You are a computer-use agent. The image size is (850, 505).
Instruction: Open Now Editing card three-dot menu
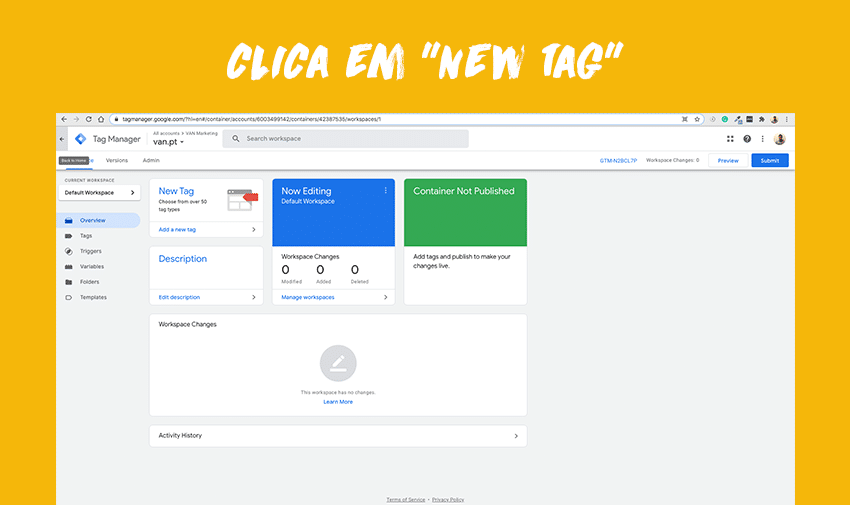click(385, 191)
